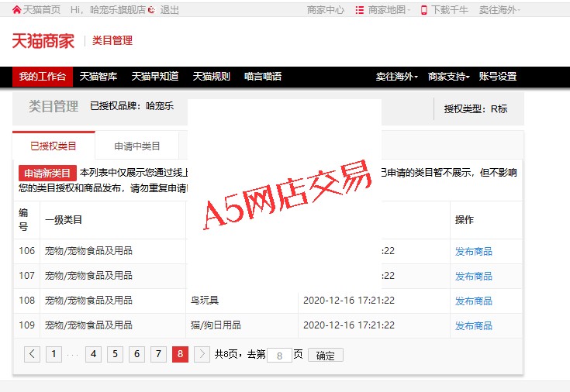The height and width of the screenshot is (392, 570).
Task: Go to page 1 in pagination
Action: [54, 354]
